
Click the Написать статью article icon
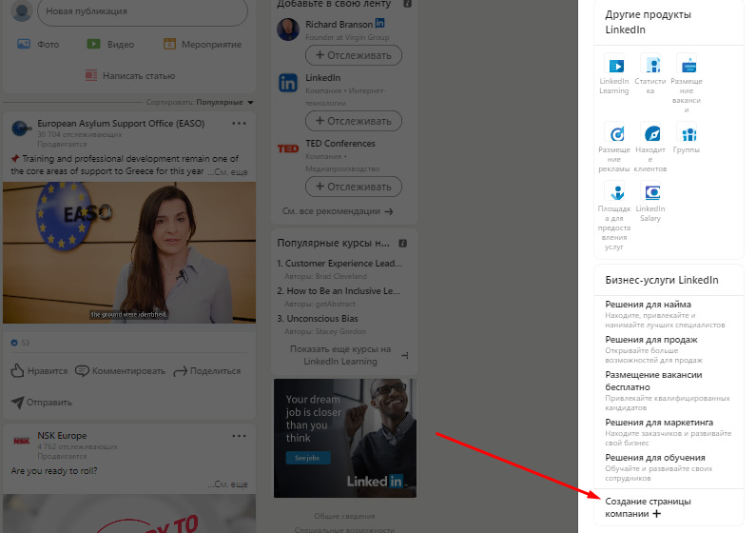click(91, 76)
